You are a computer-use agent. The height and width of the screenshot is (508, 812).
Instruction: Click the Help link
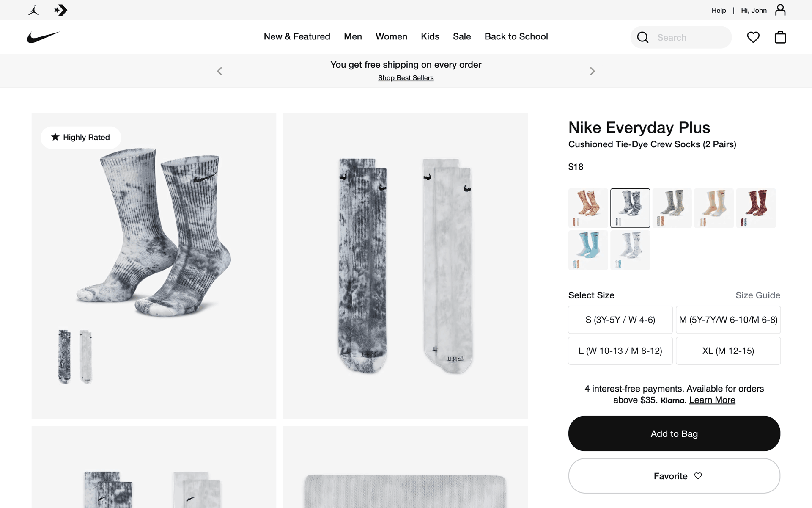coord(719,10)
